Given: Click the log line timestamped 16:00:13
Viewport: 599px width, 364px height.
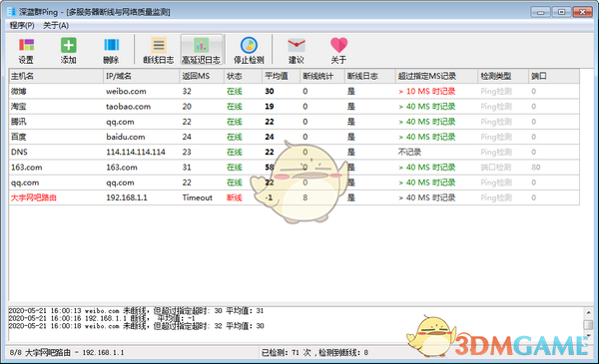Looking at the screenshot, I should 136,311.
